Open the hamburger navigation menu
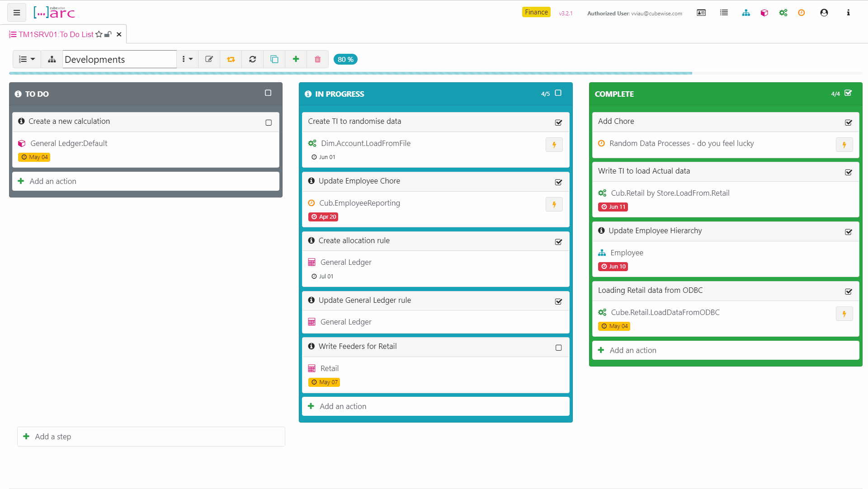Image resolution: width=868 pixels, height=489 pixels. 17,12
